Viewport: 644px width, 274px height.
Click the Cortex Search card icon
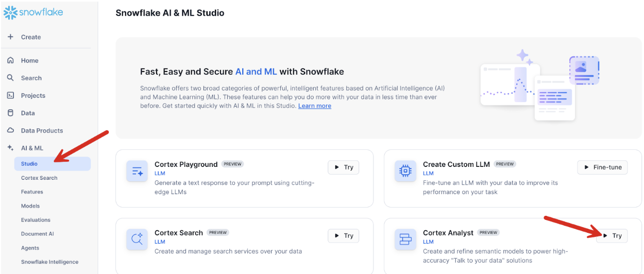click(137, 239)
